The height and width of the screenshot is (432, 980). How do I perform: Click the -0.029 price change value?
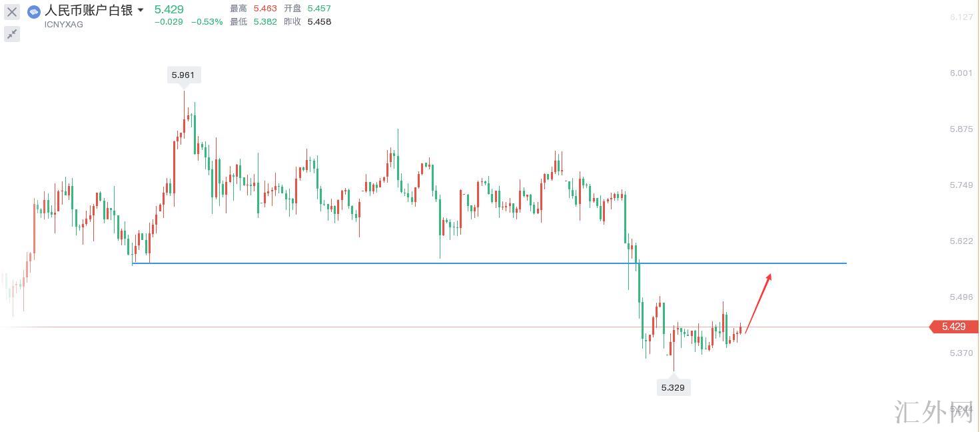click(x=169, y=22)
